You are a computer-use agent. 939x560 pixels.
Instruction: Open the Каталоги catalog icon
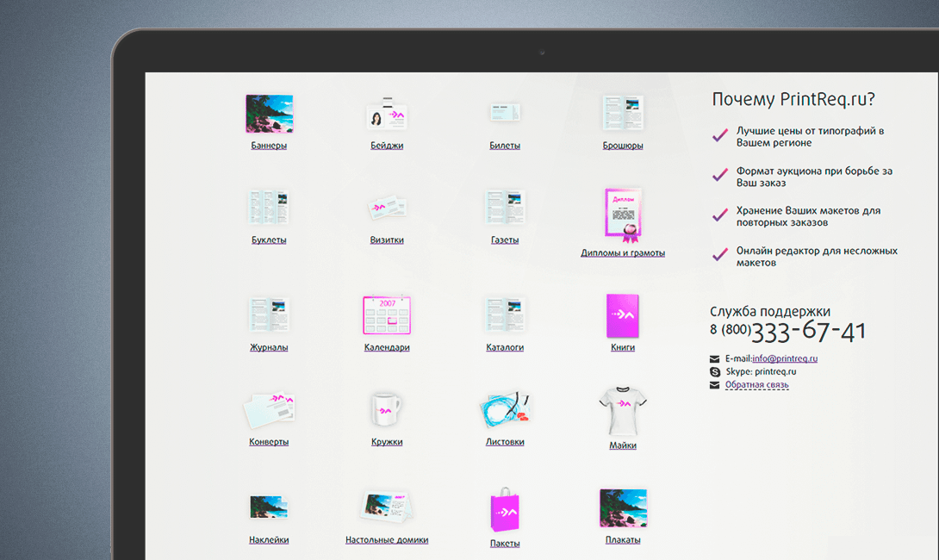tap(505, 314)
